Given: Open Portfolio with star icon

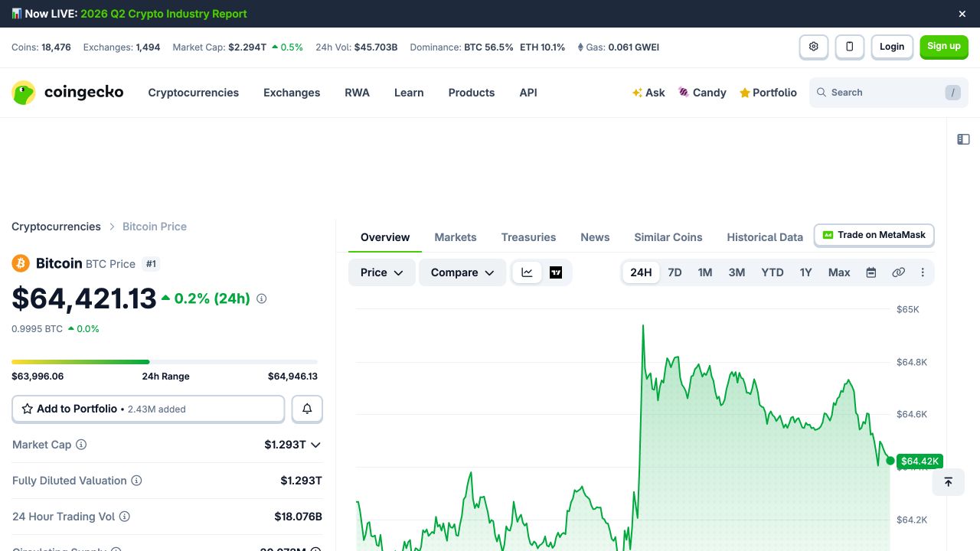Looking at the screenshot, I should click(x=768, y=93).
